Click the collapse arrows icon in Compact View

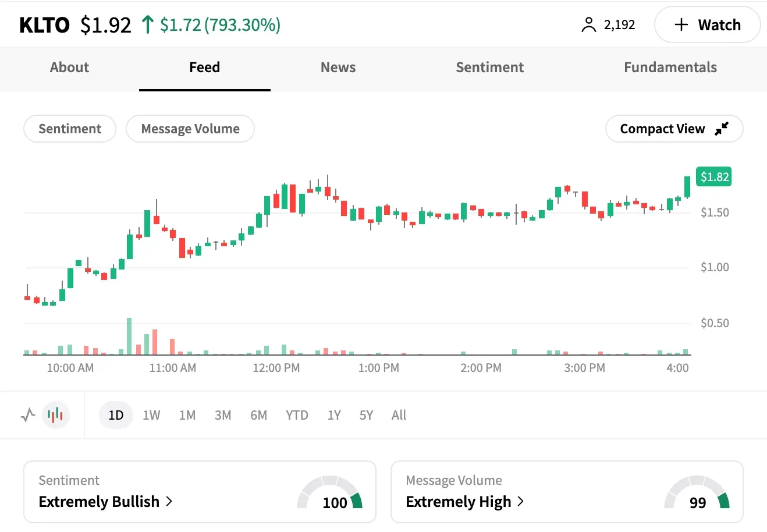tap(722, 129)
